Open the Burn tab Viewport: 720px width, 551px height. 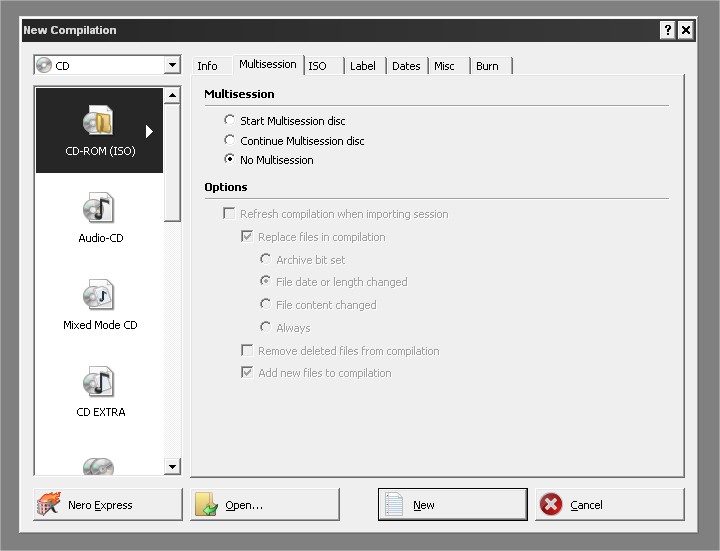coord(487,66)
